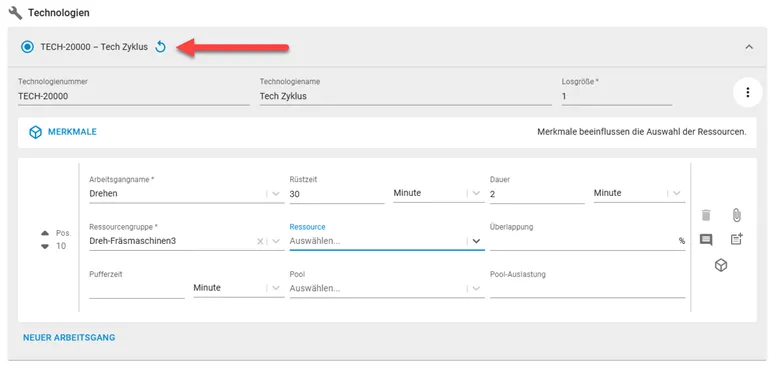
Task: Move the operation down with the down arrow
Action: point(45,246)
